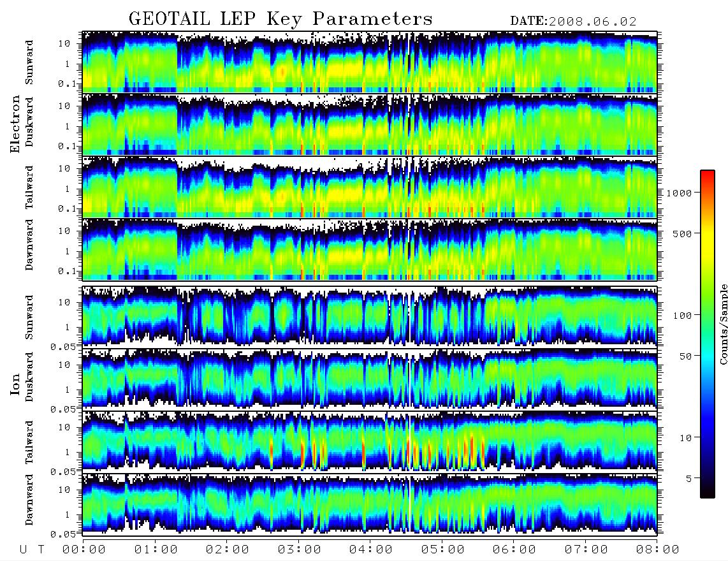This screenshot has height=561, width=728.
Task: Click the Electron group label
Action: [x=15, y=124]
